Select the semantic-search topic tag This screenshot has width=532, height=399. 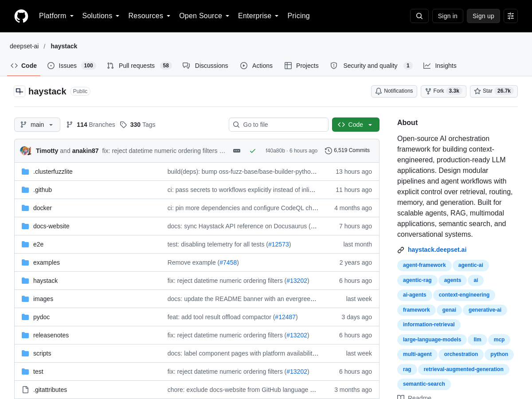(x=424, y=384)
